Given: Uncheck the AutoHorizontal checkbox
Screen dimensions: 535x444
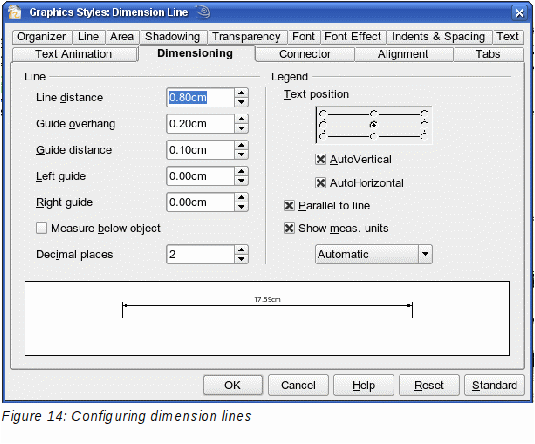Looking at the screenshot, I should [x=320, y=183].
